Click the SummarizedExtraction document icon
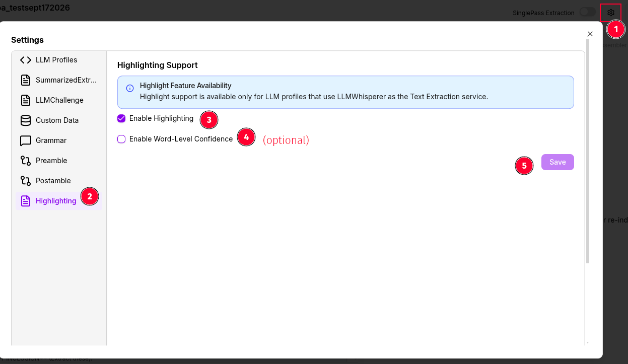The height and width of the screenshot is (364, 628). point(25,80)
